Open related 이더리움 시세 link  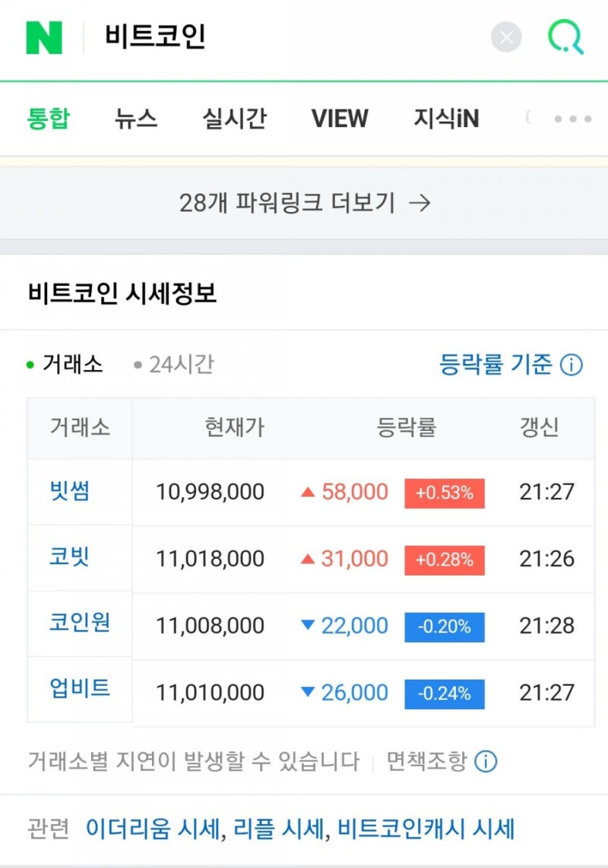[x=152, y=828]
